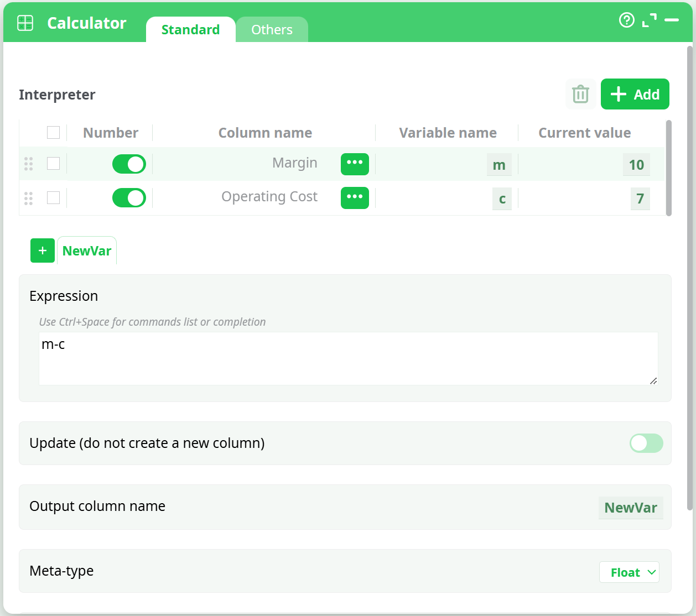Image resolution: width=696 pixels, height=616 pixels.
Task: Click the Add button
Action: click(635, 94)
